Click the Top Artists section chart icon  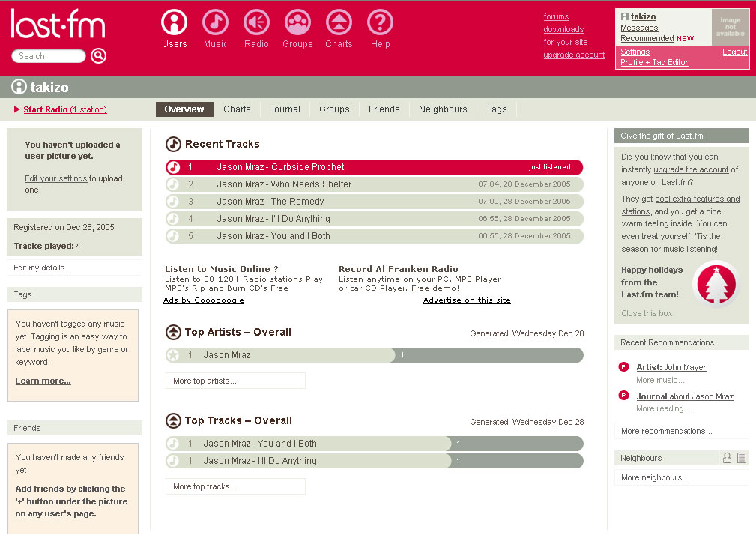point(173,332)
